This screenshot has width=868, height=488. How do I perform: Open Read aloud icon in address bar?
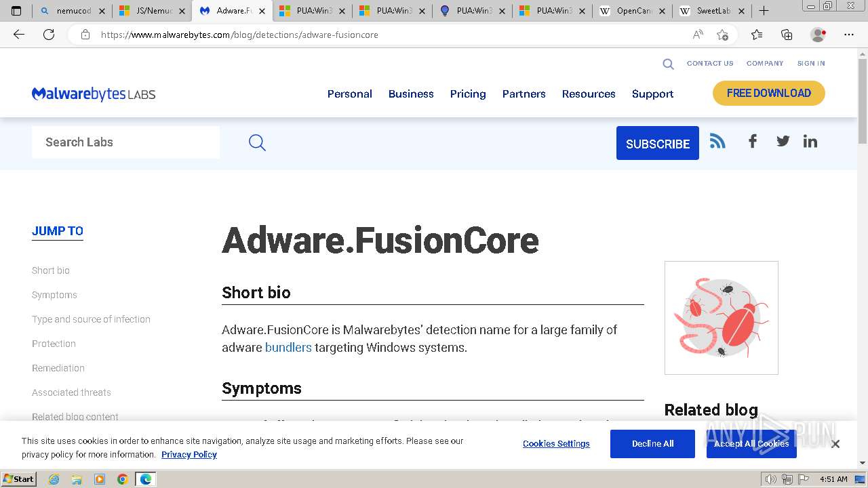tap(698, 35)
